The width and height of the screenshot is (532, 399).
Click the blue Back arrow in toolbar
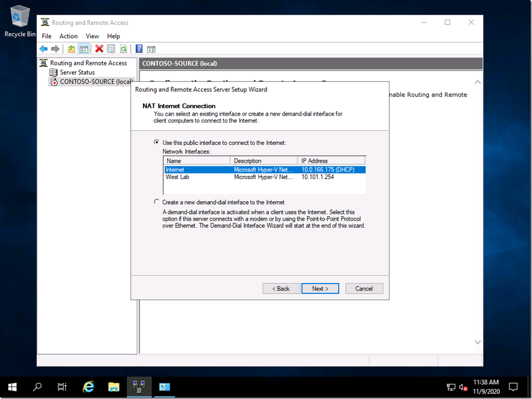[44, 49]
